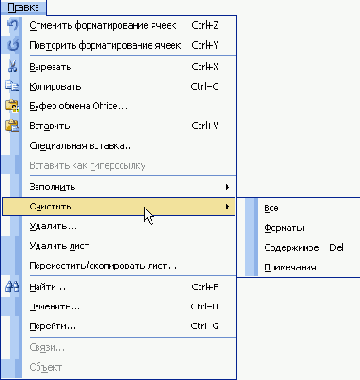Click the scissors Cut icon
Viewport: 360px width, 380px height.
tap(12, 67)
